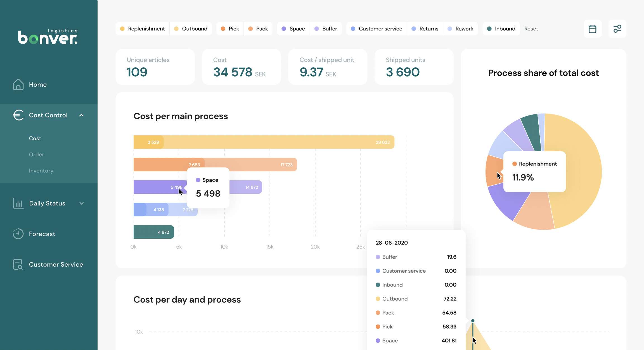Open the calendar date picker

click(x=592, y=29)
